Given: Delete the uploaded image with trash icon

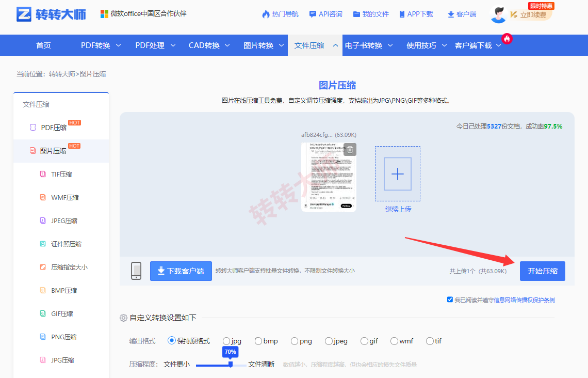Looking at the screenshot, I should point(350,149).
